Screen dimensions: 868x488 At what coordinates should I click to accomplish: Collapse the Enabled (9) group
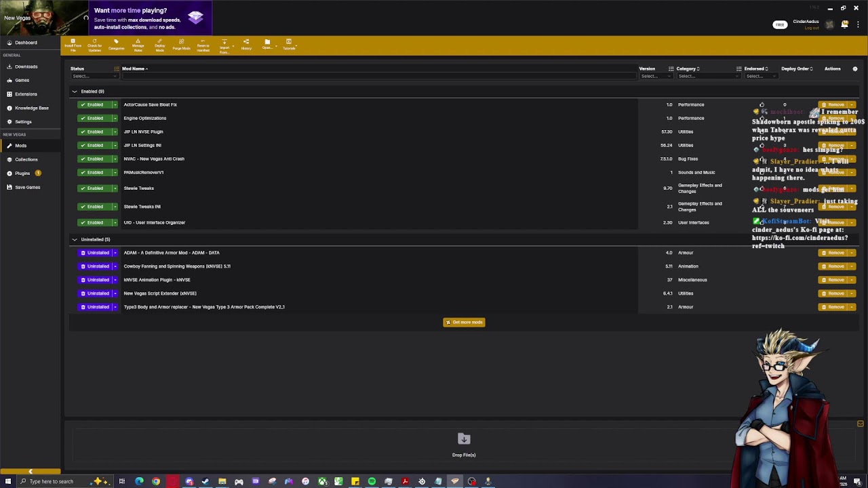pyautogui.click(x=75, y=91)
